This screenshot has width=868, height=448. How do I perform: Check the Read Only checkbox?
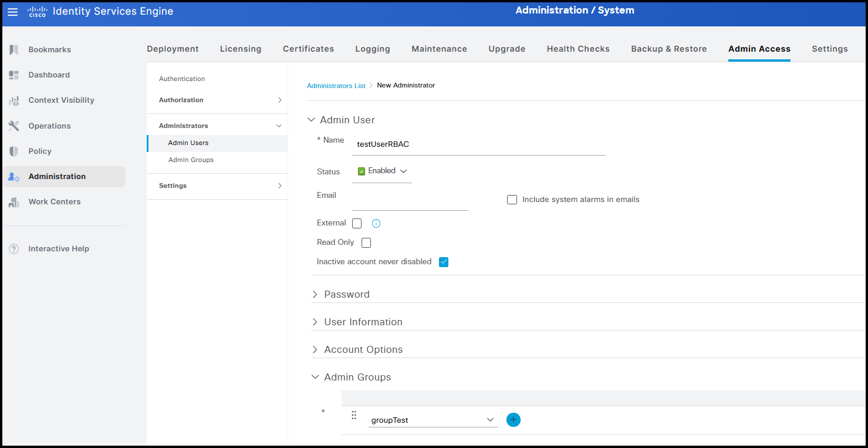click(x=366, y=242)
